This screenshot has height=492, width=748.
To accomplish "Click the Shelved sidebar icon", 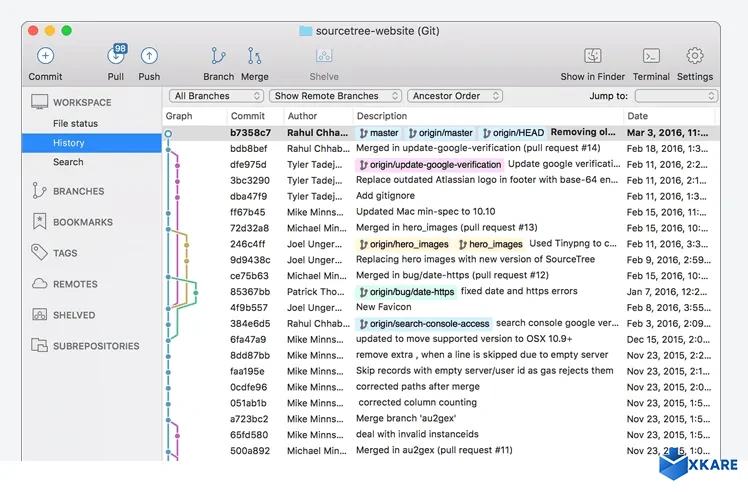I will click(x=39, y=314).
